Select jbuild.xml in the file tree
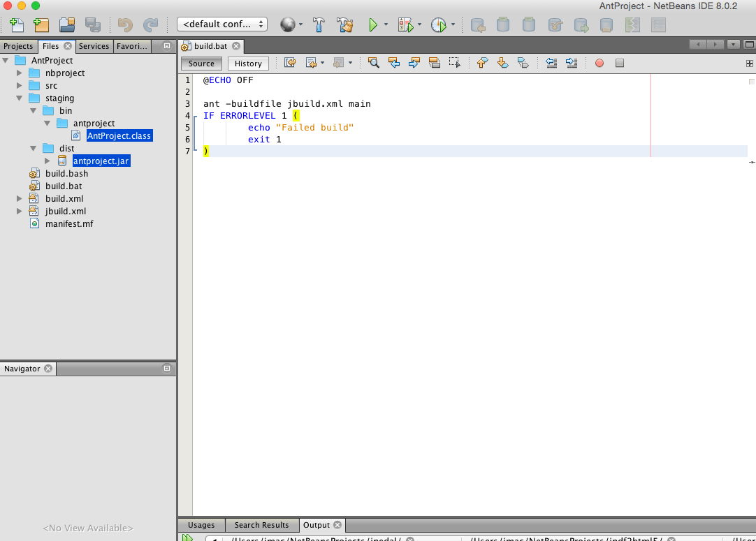The width and height of the screenshot is (756, 541). point(66,212)
